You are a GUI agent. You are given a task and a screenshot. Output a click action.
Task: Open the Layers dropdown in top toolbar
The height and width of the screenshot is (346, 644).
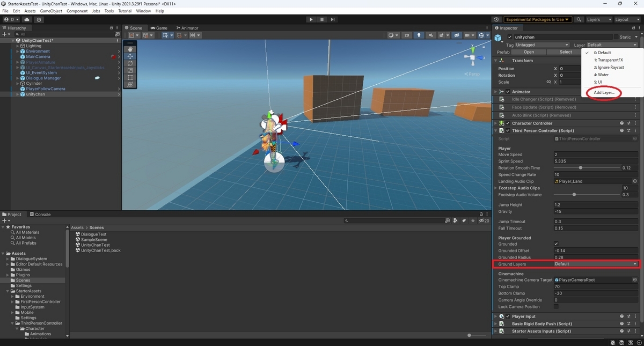point(598,19)
